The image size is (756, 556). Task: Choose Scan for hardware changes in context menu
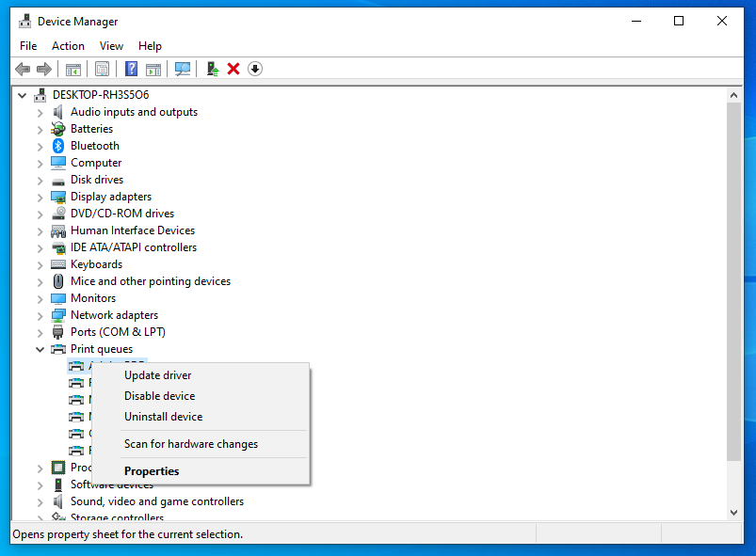click(x=201, y=444)
